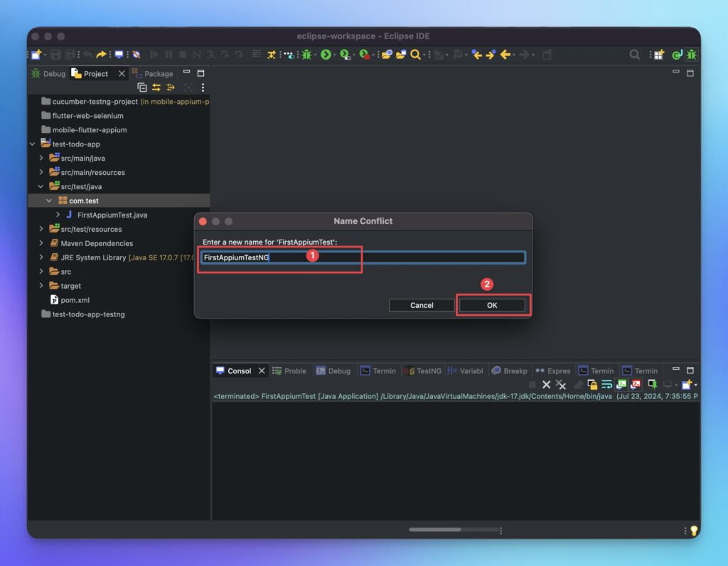Run with Coverage from the toolbar

pyautogui.click(x=345, y=55)
